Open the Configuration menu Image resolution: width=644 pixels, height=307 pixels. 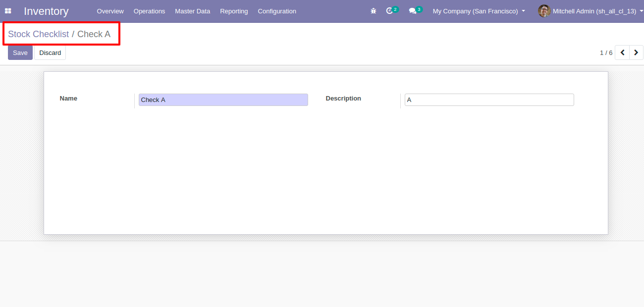pyautogui.click(x=277, y=11)
